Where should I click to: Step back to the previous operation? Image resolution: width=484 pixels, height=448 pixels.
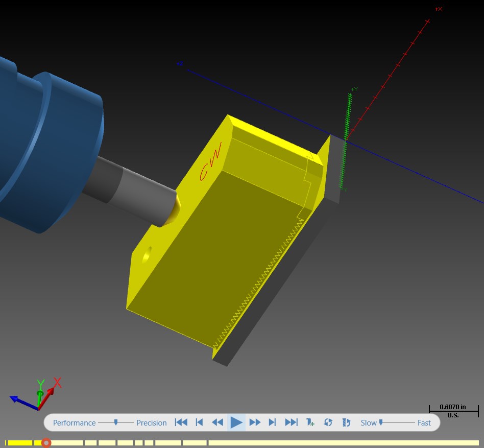pyautogui.click(x=200, y=422)
